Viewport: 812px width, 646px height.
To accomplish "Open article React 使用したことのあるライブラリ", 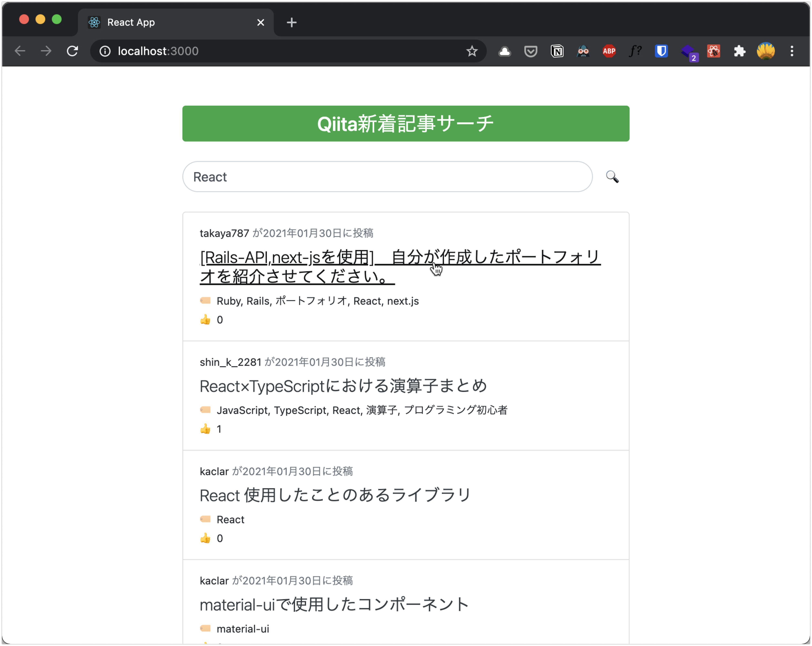I will click(x=334, y=496).
